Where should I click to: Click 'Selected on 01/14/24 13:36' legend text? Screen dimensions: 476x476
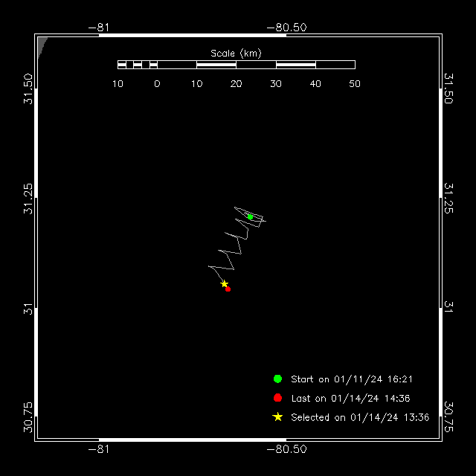[360, 417]
